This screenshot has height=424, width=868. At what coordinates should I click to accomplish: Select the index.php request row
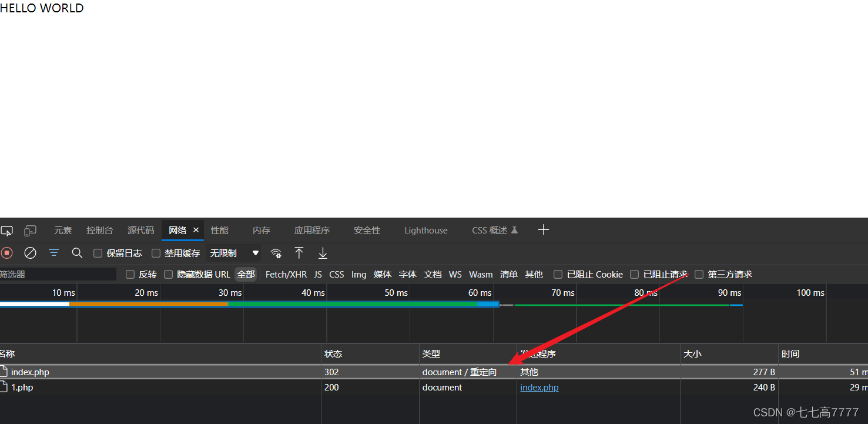pyautogui.click(x=434, y=372)
